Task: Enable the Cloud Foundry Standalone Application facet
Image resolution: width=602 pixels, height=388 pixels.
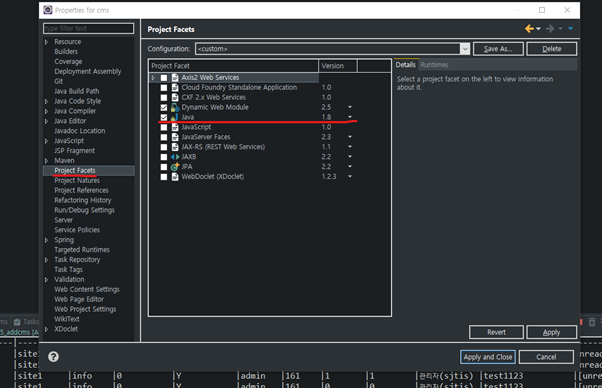Action: tap(164, 88)
